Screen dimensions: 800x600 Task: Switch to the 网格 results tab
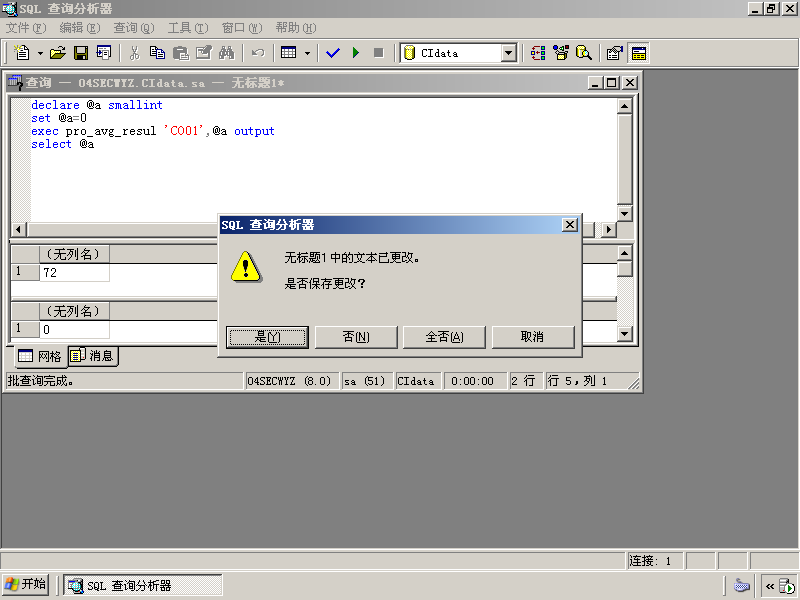40,356
